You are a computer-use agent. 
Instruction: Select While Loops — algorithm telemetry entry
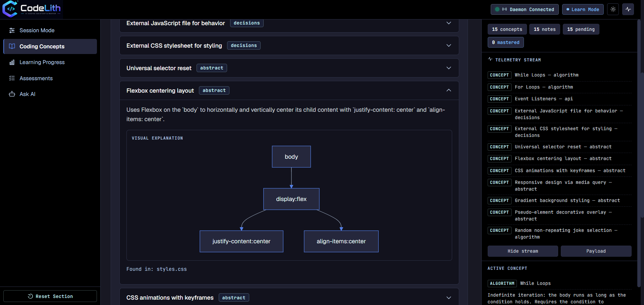click(559, 75)
